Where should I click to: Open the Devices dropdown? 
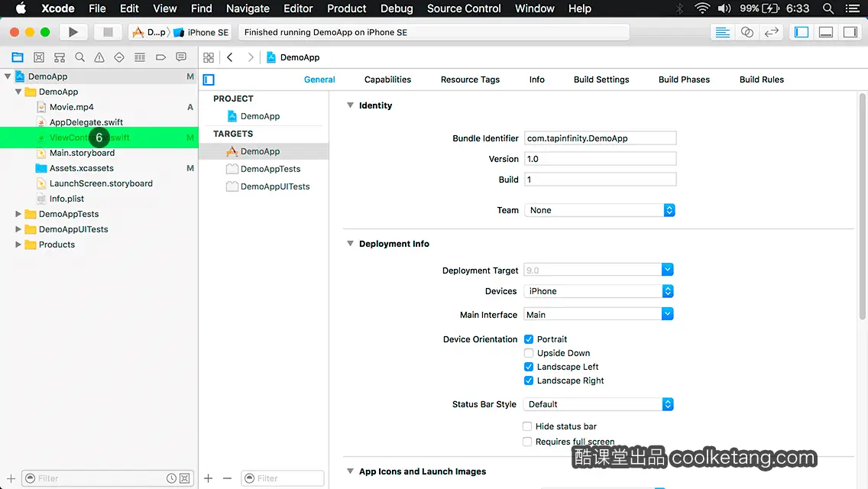coord(598,291)
